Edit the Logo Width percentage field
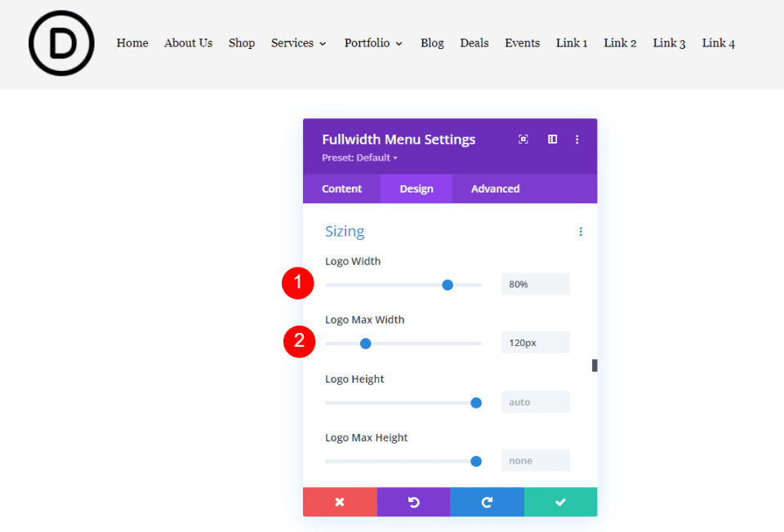Viewport: 784px width, 532px height. [x=535, y=283]
